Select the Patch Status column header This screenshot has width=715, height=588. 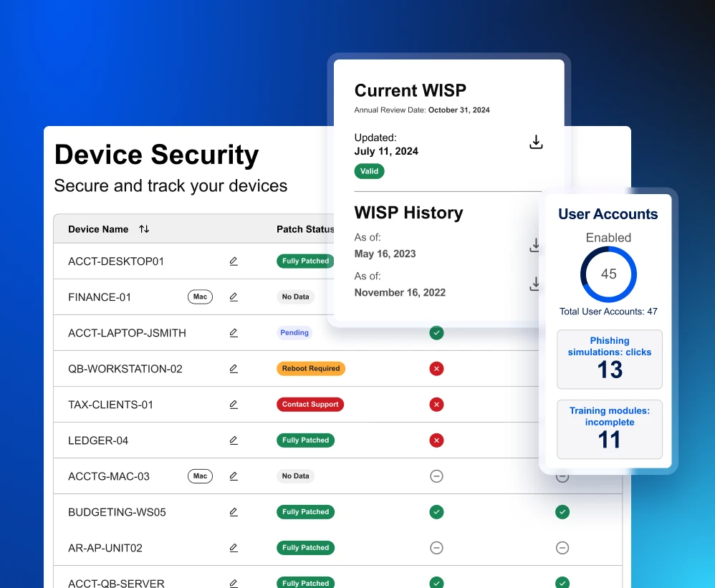(305, 228)
